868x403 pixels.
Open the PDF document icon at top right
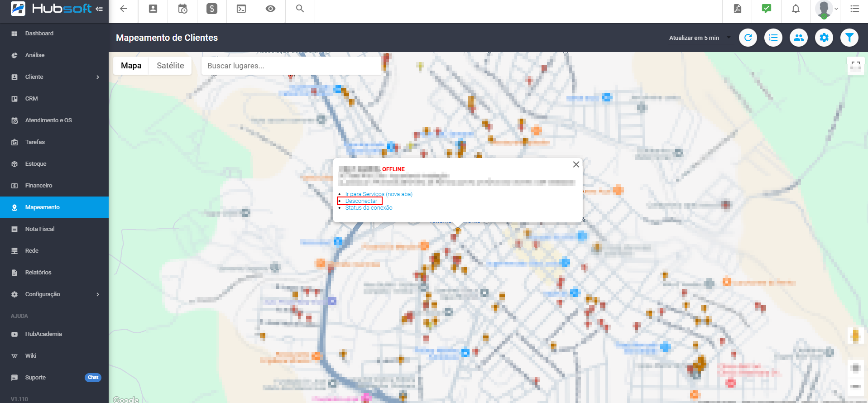pyautogui.click(x=738, y=9)
